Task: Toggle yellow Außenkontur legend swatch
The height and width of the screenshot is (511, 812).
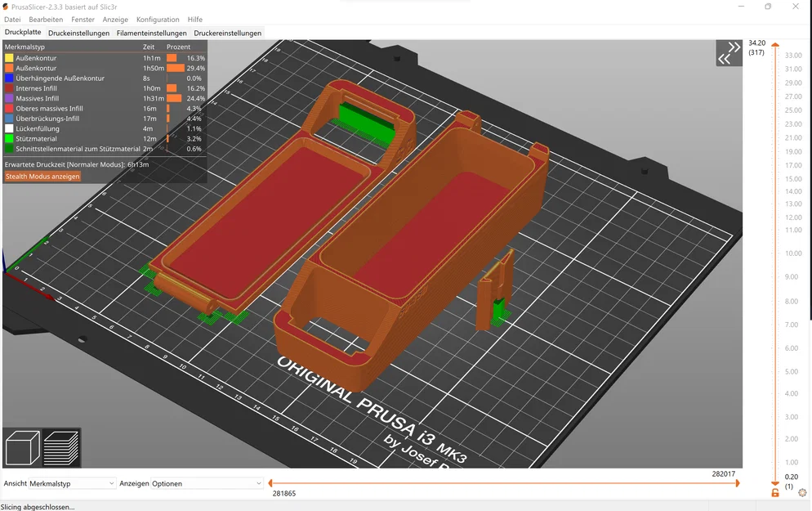Action: pyautogui.click(x=9, y=58)
